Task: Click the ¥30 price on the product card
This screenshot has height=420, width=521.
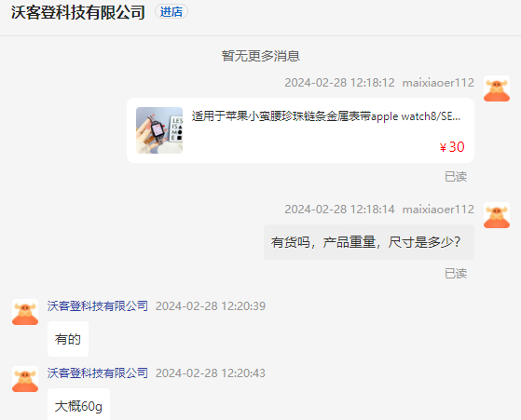Action: click(x=452, y=147)
